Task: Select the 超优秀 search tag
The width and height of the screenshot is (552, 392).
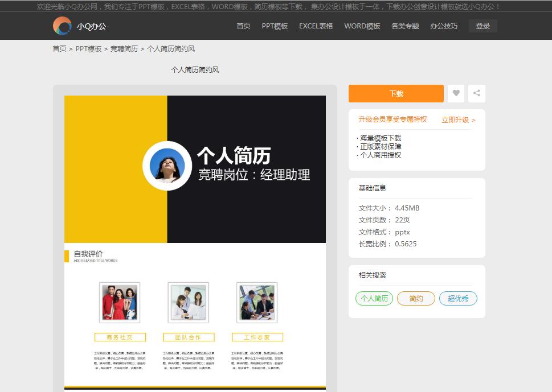Action: point(458,298)
